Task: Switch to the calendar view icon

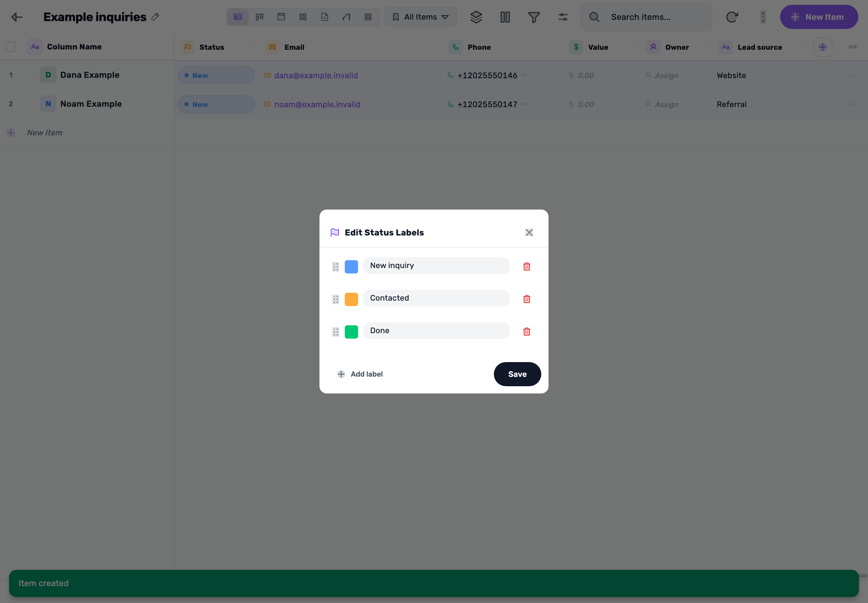Action: click(281, 17)
